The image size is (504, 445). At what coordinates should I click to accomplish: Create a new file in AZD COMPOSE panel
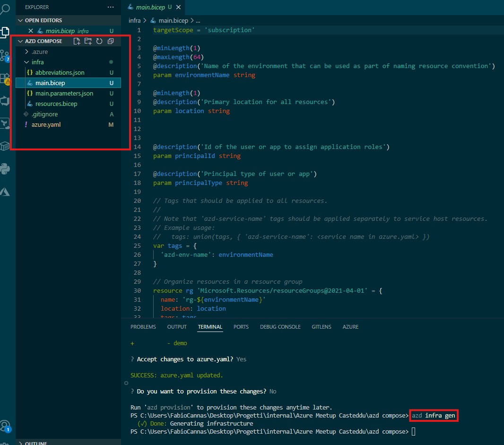pyautogui.click(x=77, y=41)
